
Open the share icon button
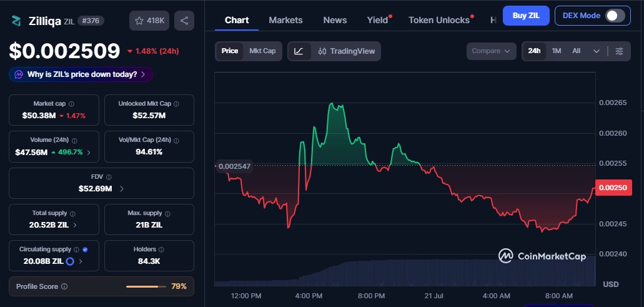click(184, 21)
